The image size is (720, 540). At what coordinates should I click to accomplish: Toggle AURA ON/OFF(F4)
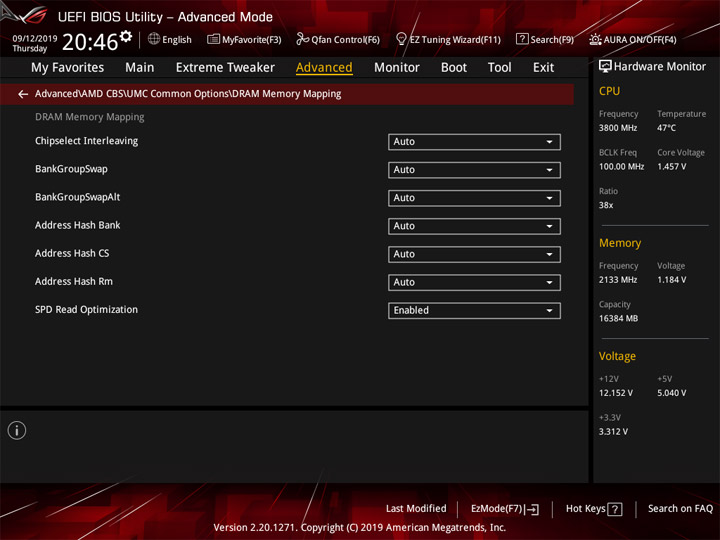[x=633, y=39]
